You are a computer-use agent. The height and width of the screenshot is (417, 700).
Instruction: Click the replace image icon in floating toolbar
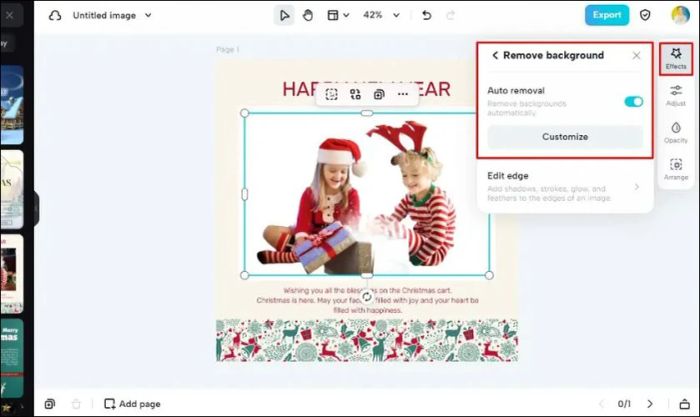tap(355, 94)
